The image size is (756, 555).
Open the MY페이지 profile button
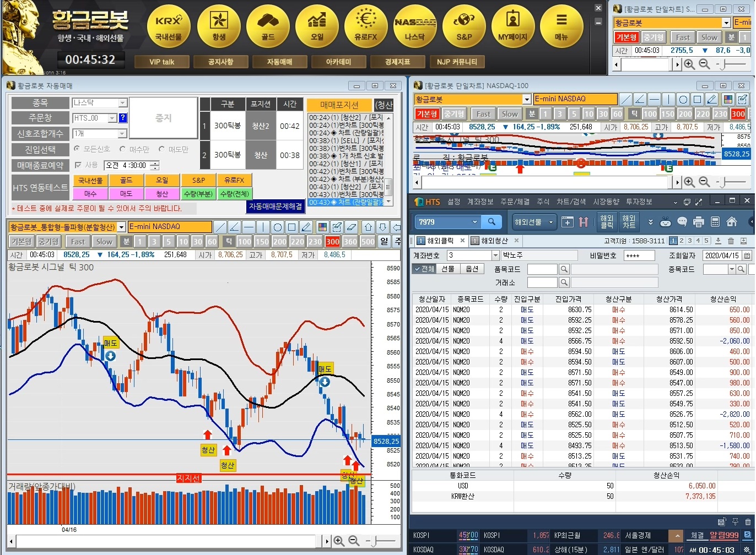click(513, 26)
